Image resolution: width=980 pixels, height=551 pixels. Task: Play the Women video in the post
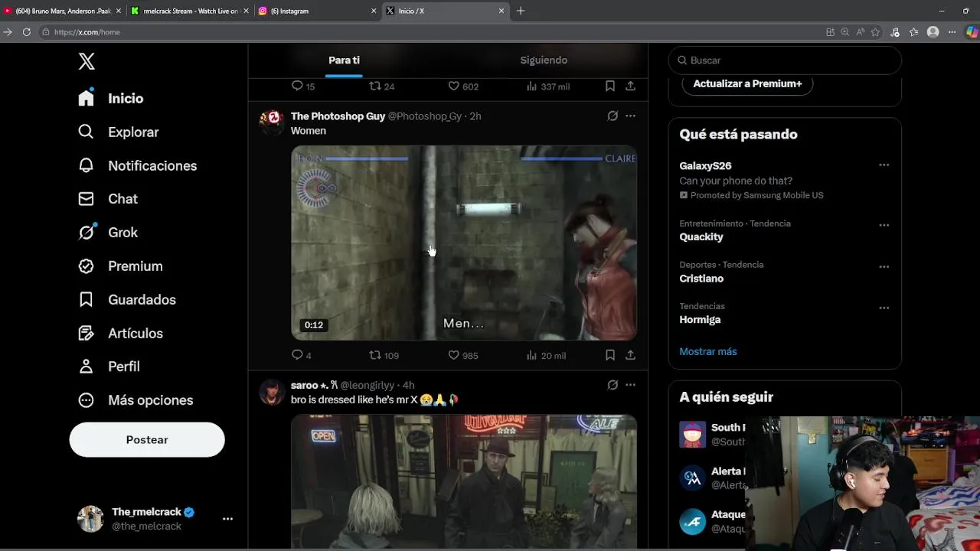point(464,243)
